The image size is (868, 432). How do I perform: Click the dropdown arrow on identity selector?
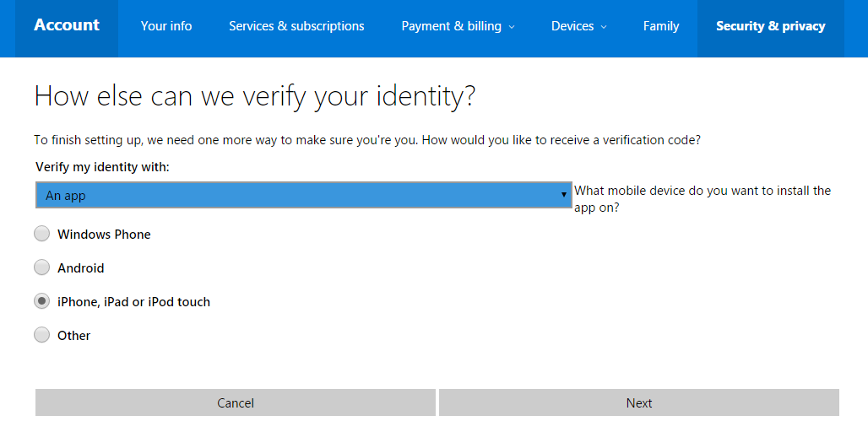[x=563, y=195]
